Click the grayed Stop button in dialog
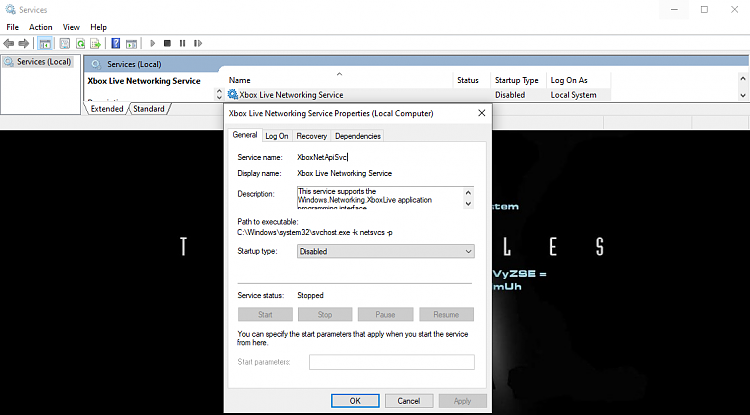The height and width of the screenshot is (415, 750). (325, 315)
